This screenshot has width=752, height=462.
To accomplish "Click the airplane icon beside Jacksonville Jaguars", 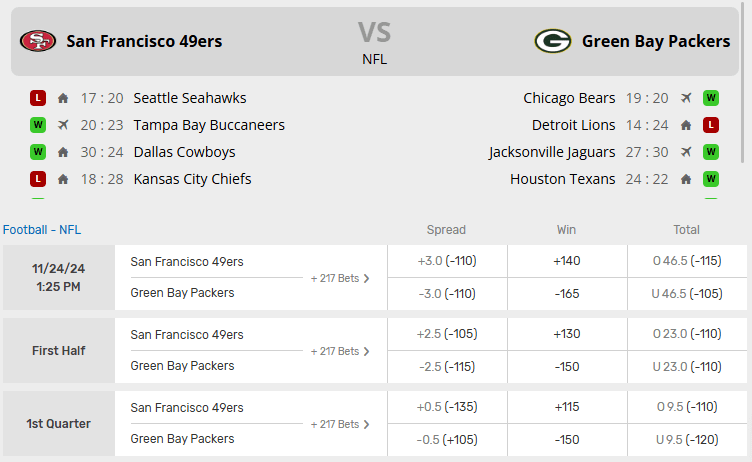I will point(686,152).
